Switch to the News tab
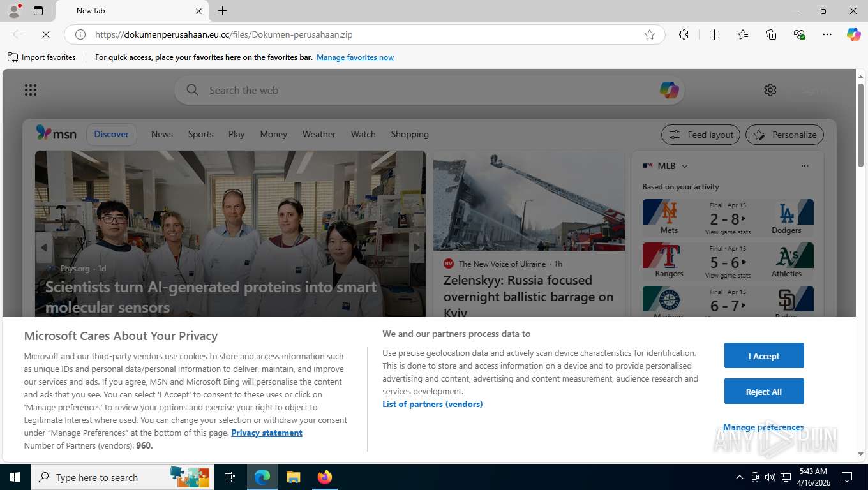The image size is (868, 490). (x=162, y=134)
